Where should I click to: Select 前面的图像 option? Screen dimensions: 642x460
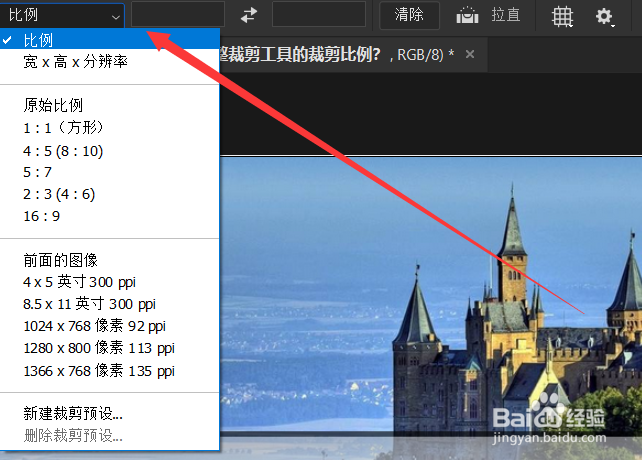click(110, 260)
